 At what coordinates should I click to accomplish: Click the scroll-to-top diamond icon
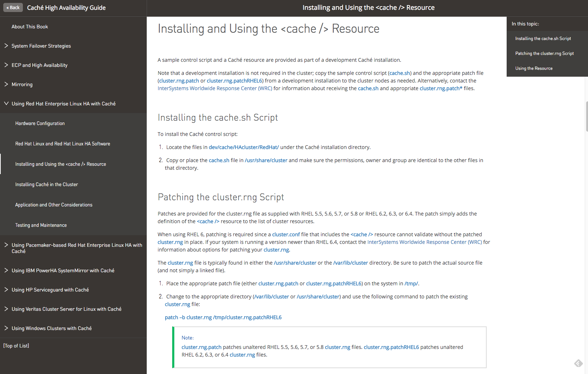coord(579,363)
